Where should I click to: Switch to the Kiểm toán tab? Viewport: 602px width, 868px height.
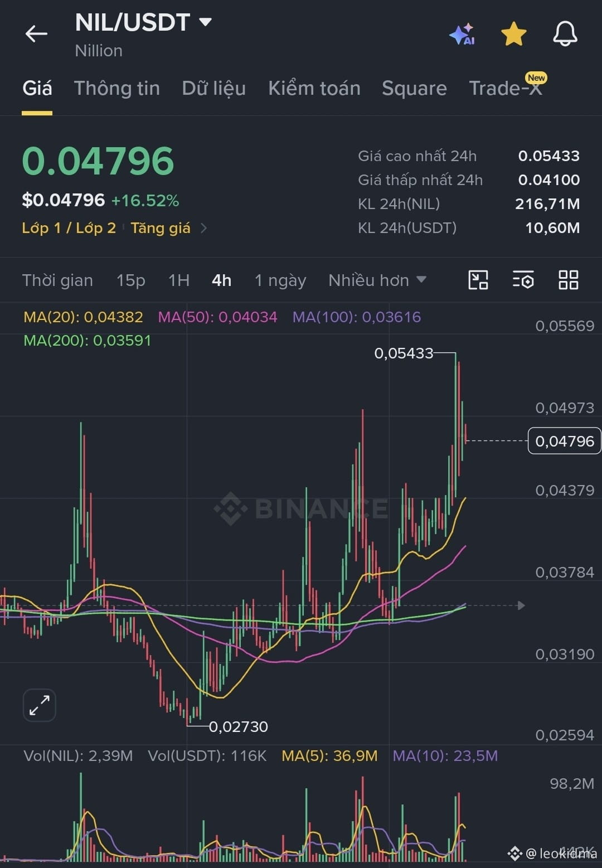tap(314, 88)
